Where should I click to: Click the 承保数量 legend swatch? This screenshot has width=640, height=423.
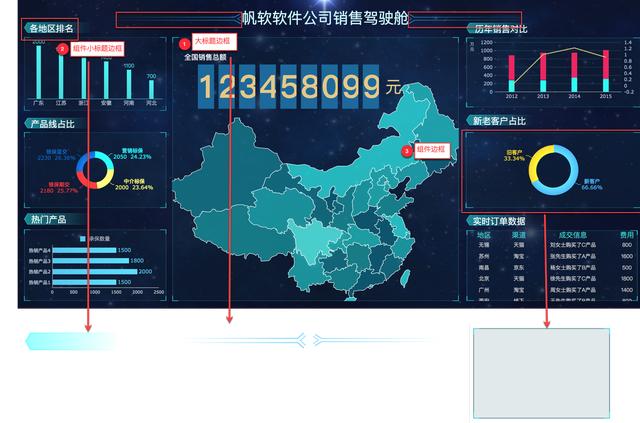(83, 239)
